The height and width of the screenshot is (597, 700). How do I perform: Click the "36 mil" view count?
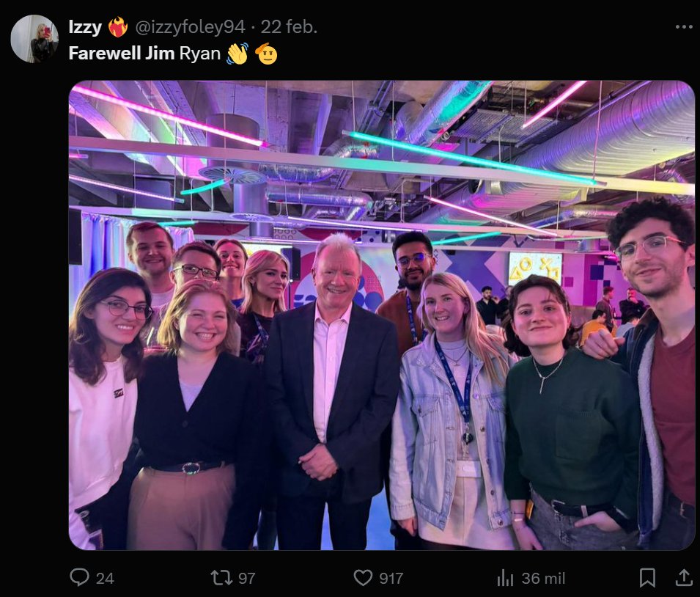(543, 578)
